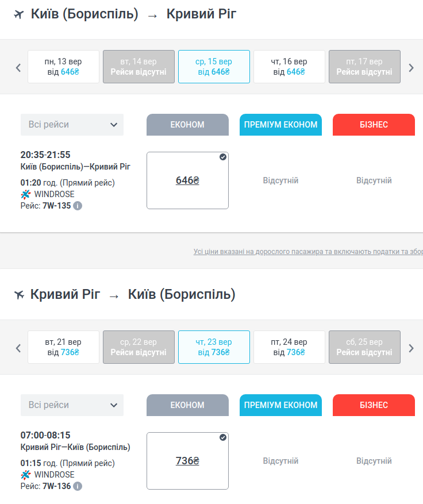Click info icon next to flight 7W-135
This screenshot has height=504, width=423.
[78, 206]
